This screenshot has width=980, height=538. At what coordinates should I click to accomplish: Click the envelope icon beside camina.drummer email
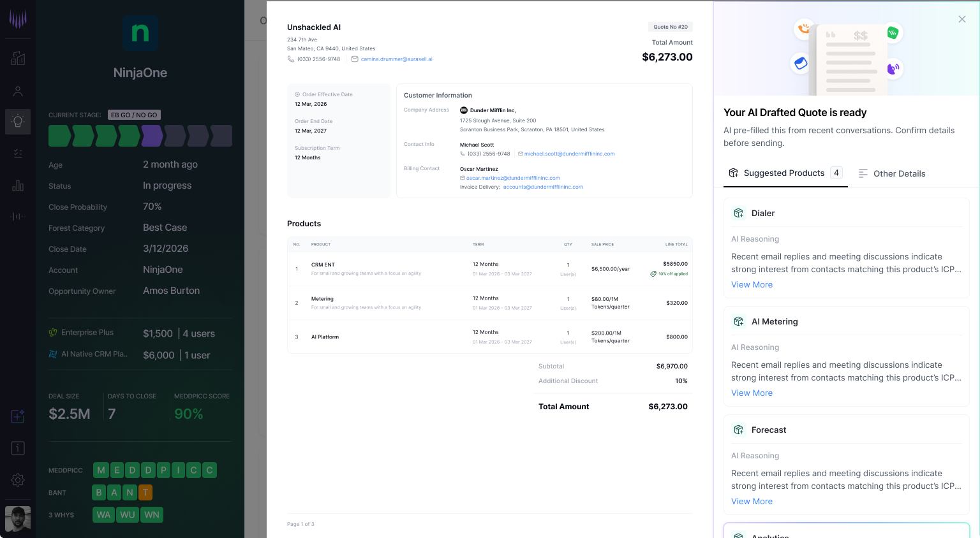[x=355, y=59]
